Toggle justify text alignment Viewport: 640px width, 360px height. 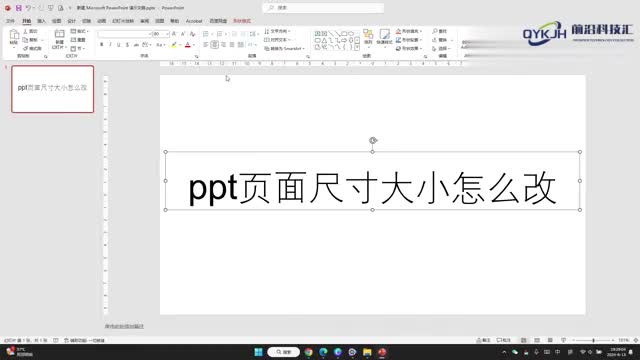232,44
